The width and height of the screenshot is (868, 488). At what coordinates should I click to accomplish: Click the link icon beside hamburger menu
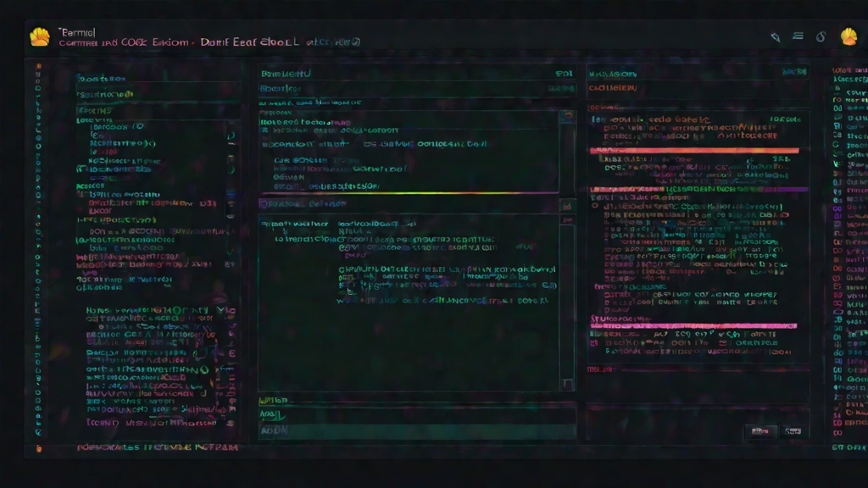point(821,36)
